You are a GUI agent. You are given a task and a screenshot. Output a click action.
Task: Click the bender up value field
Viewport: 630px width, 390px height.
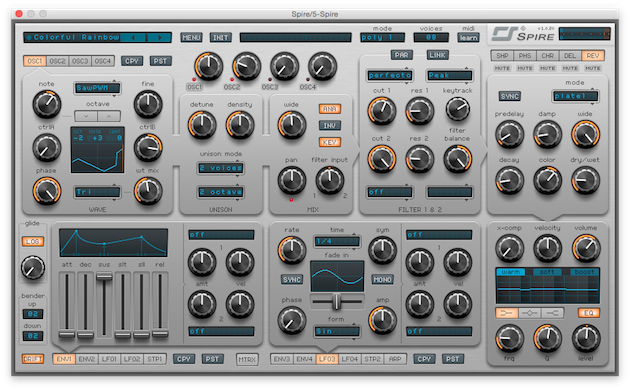tap(33, 314)
